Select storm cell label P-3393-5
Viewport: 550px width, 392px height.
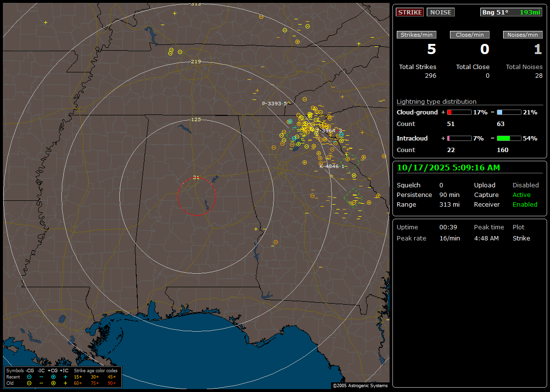point(275,103)
